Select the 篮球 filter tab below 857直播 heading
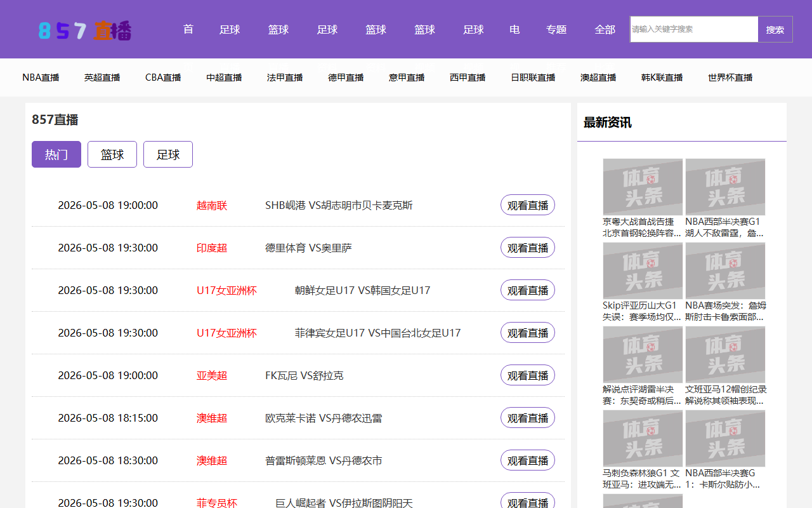Viewport: 812px width, 508px height. [x=112, y=154]
